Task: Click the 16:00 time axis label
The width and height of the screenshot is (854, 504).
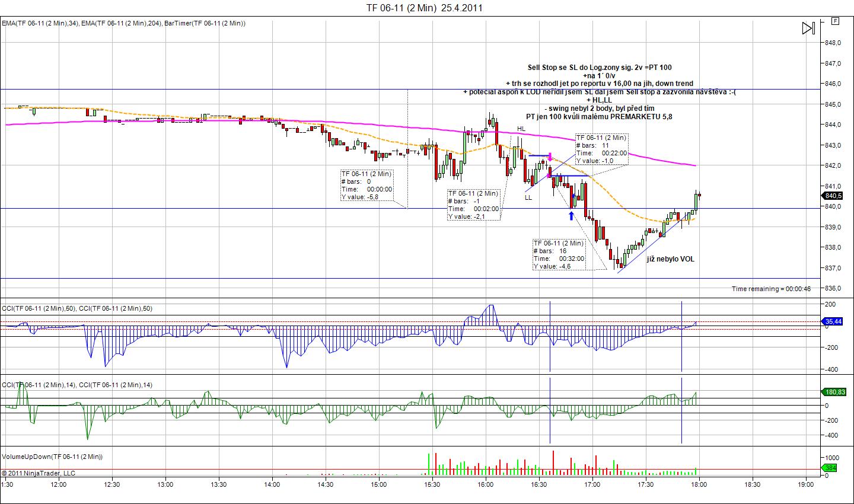Action: point(486,484)
